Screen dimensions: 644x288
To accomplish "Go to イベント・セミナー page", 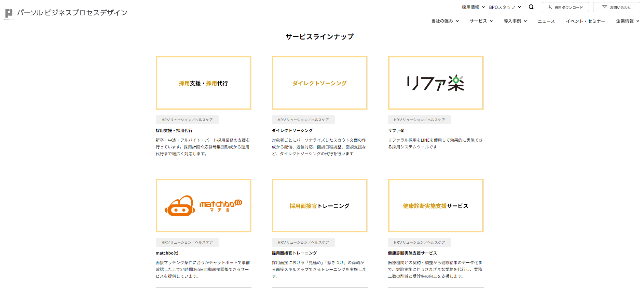I will click(x=585, y=21).
